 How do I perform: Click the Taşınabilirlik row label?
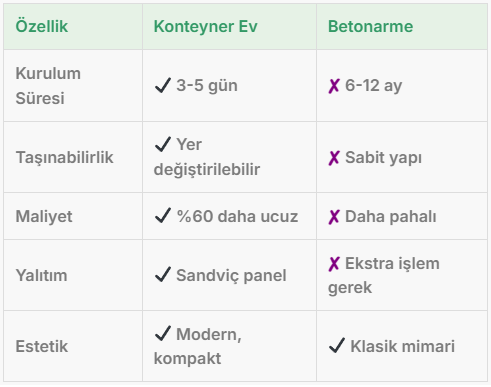(x=64, y=157)
